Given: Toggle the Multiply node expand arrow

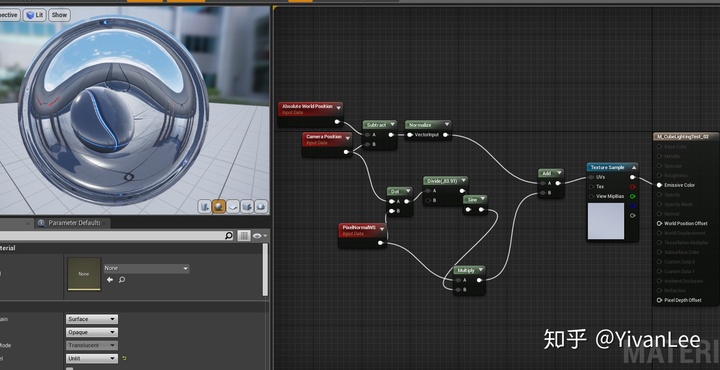Looking at the screenshot, I should tap(480, 270).
